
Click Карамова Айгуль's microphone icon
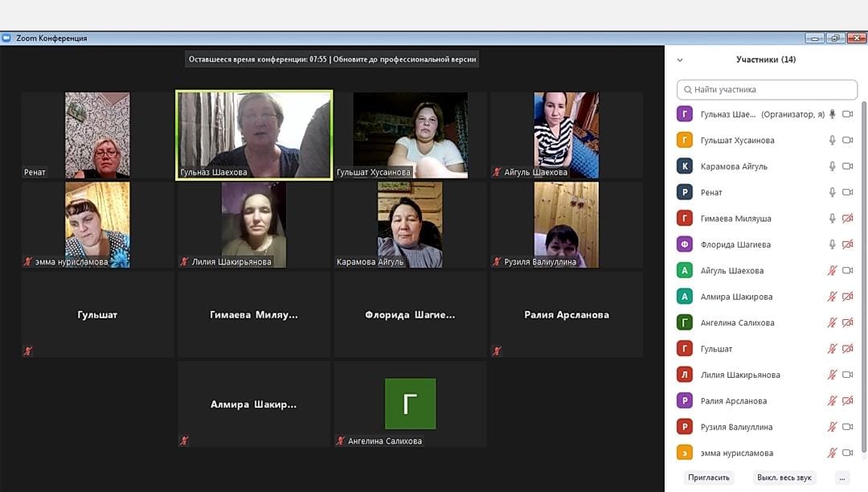(833, 166)
